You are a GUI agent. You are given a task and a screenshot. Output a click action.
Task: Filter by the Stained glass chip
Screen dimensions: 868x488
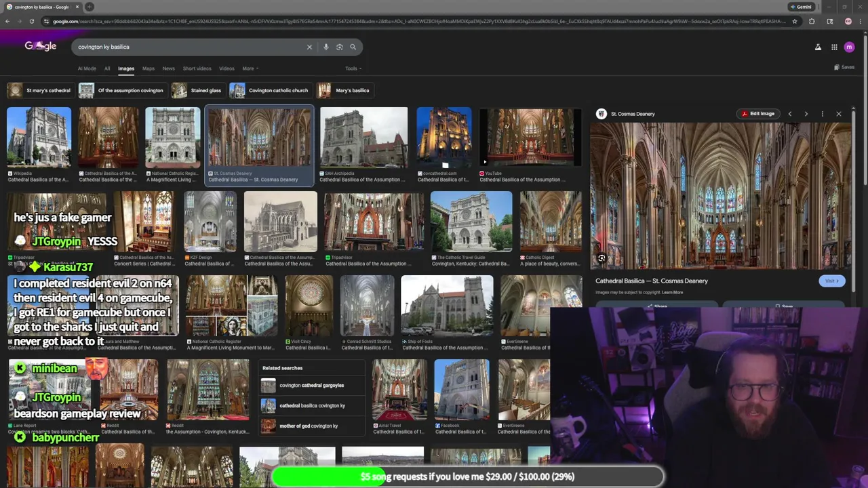(197, 90)
